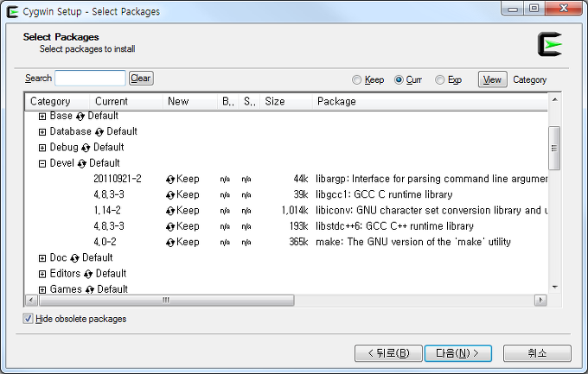Click in the Search input field
The width and height of the screenshot is (588, 374).
91,78
